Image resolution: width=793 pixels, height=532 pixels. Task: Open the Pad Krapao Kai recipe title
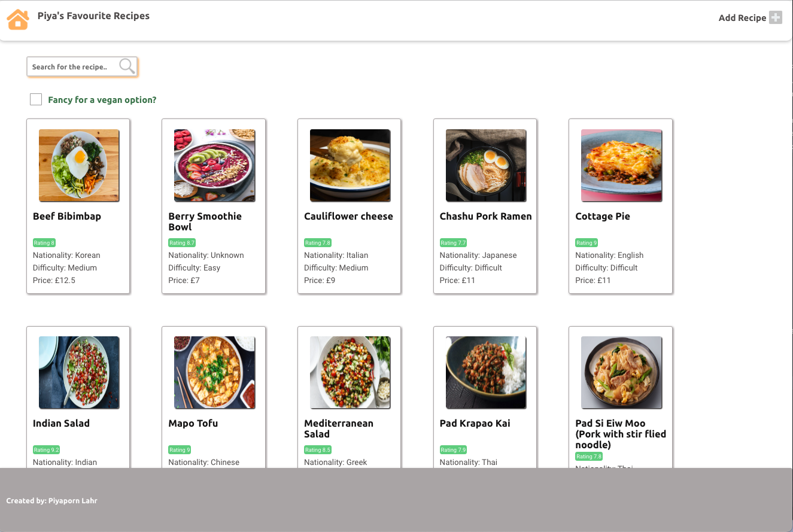tap(475, 423)
